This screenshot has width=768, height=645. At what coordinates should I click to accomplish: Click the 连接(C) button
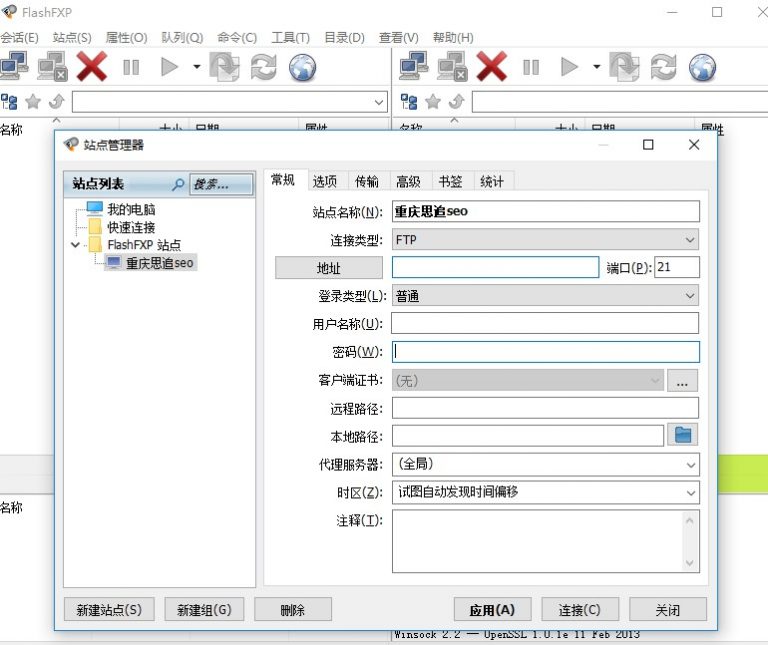click(x=580, y=610)
